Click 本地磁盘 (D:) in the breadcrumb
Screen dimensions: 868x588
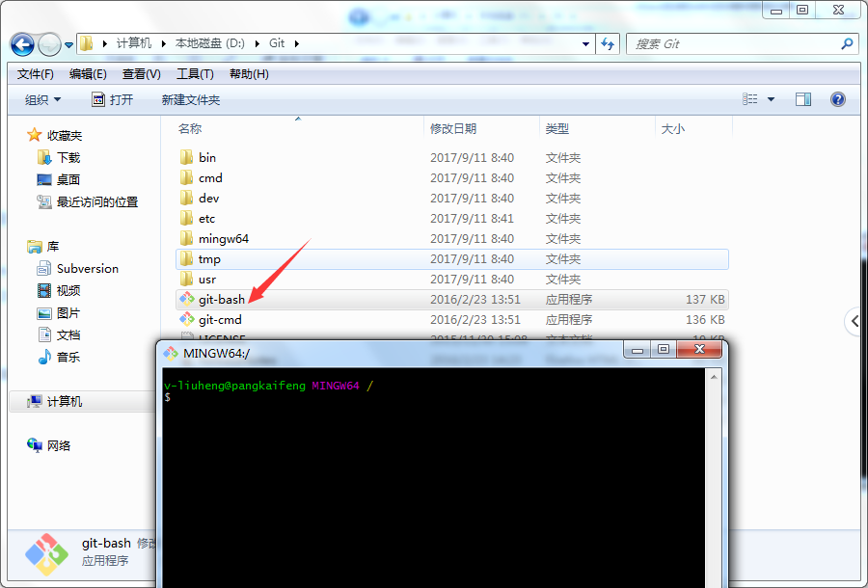[x=210, y=43]
